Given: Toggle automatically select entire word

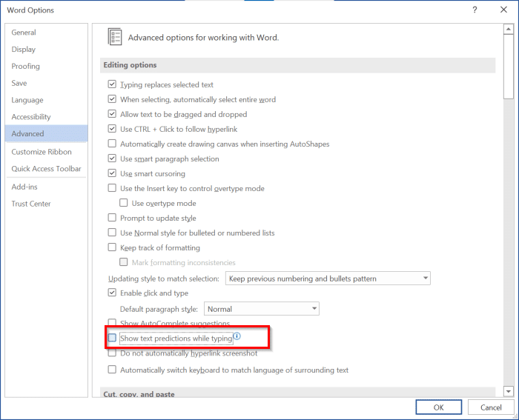Looking at the screenshot, I should [x=112, y=99].
